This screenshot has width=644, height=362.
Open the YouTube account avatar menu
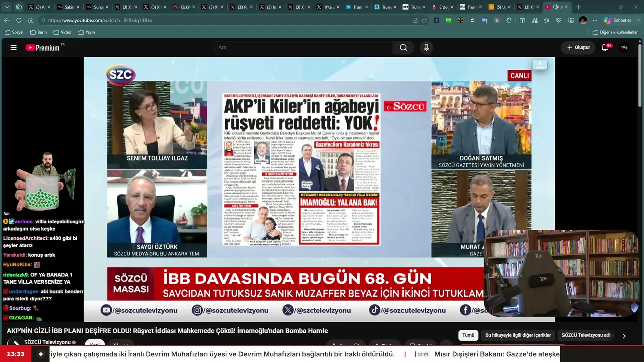(x=624, y=48)
